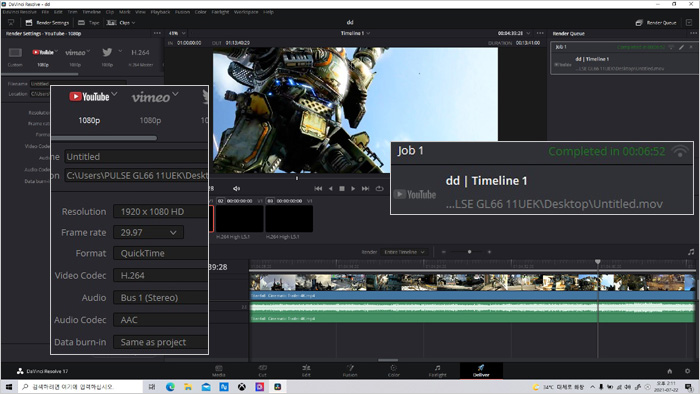Viewport: 700px width, 394px height.
Task: Select the Twitter 1080p preset icon
Action: click(107, 53)
